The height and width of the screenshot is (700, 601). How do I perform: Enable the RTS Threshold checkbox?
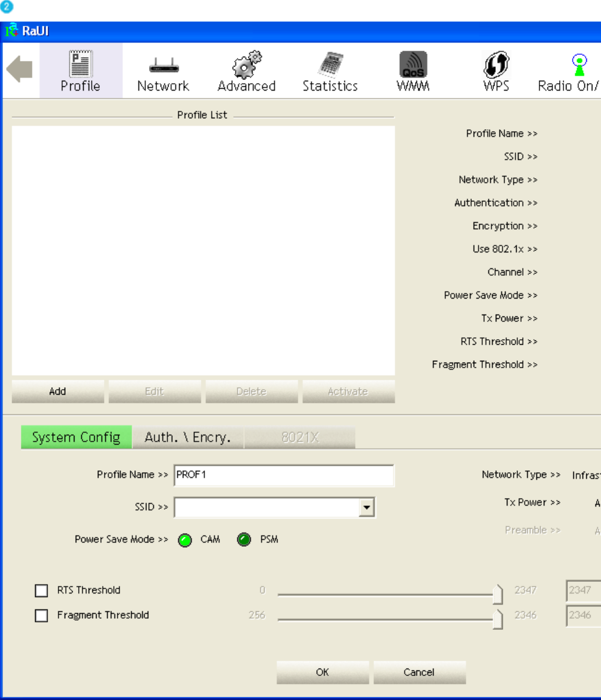(41, 590)
